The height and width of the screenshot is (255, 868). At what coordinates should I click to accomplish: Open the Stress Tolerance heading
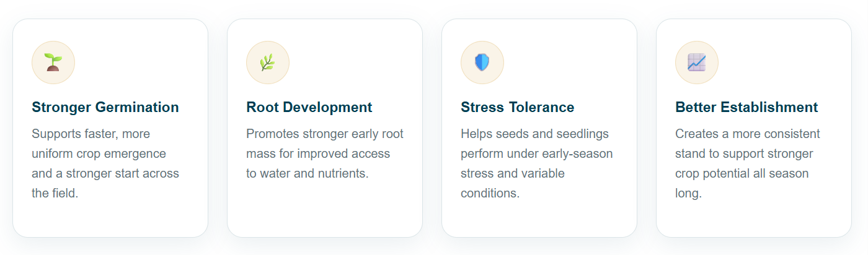pyautogui.click(x=518, y=107)
